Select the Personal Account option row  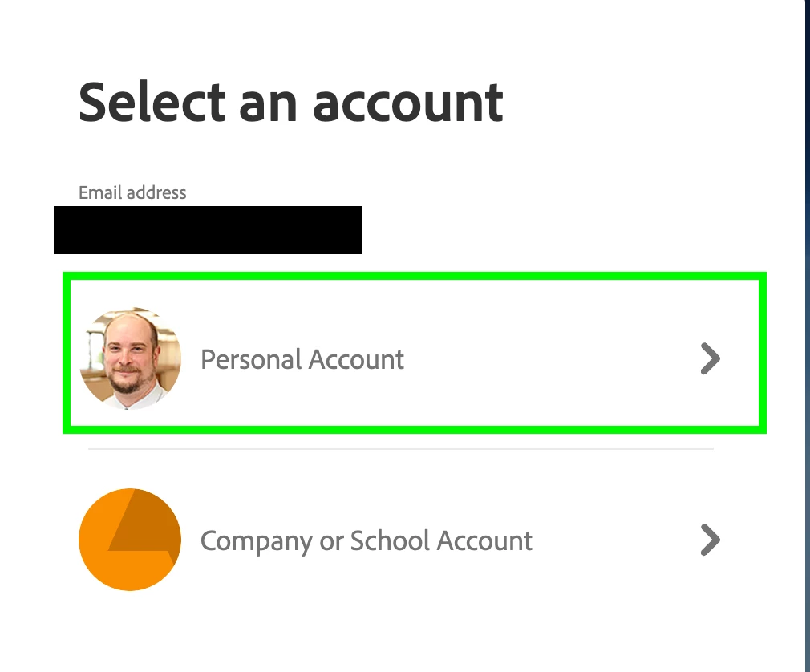(415, 354)
